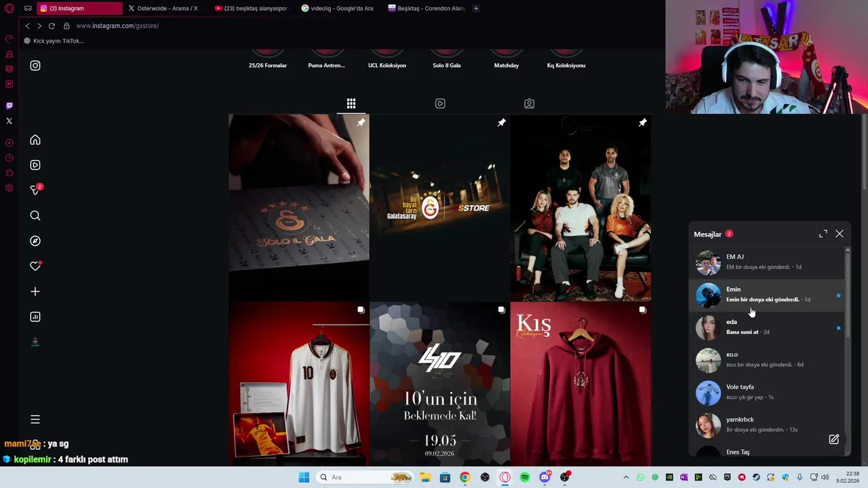Screen dimensions: 868x488
Task: Add a new browser tab
Action: tap(476, 9)
